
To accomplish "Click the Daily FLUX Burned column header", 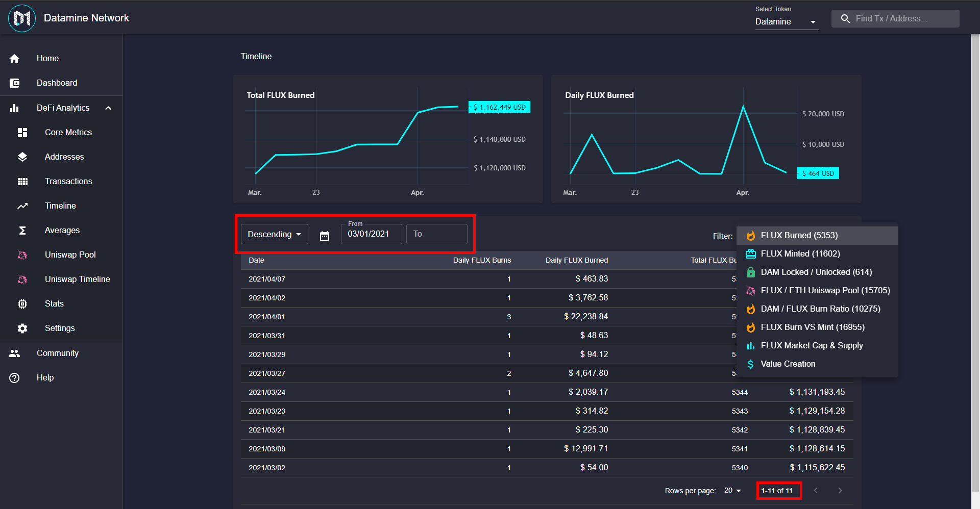I will [577, 260].
